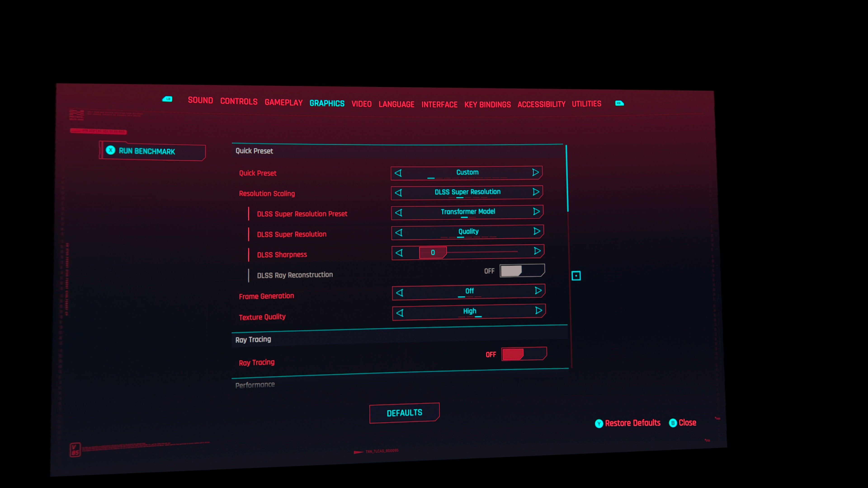This screenshot has width=868, height=488.
Task: Click the square scroll indicator beside settings list
Action: [576, 276]
